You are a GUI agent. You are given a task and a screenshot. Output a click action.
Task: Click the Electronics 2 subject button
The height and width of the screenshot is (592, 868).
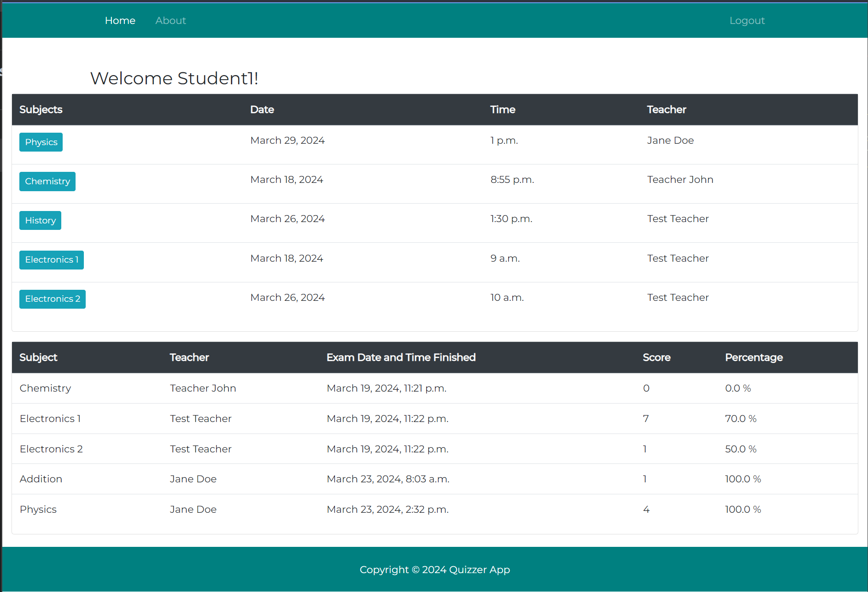pyautogui.click(x=53, y=299)
